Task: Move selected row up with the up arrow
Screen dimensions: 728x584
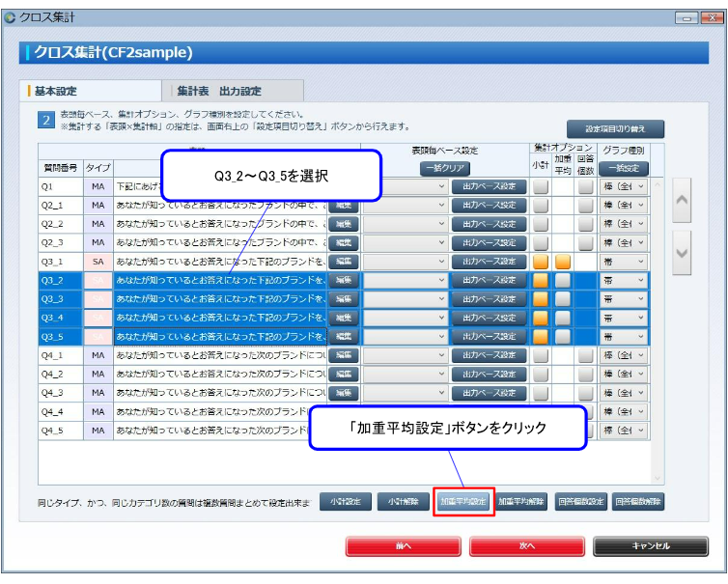Action: pos(682,200)
